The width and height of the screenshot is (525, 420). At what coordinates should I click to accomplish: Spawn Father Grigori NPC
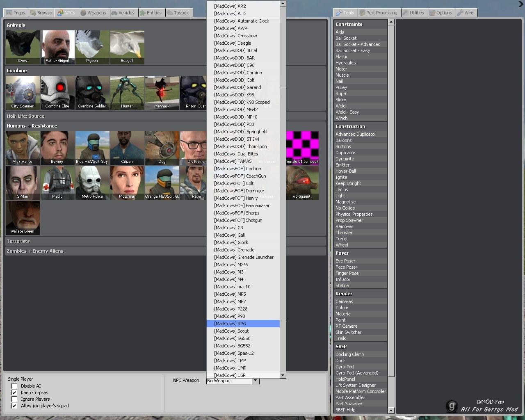[57, 47]
